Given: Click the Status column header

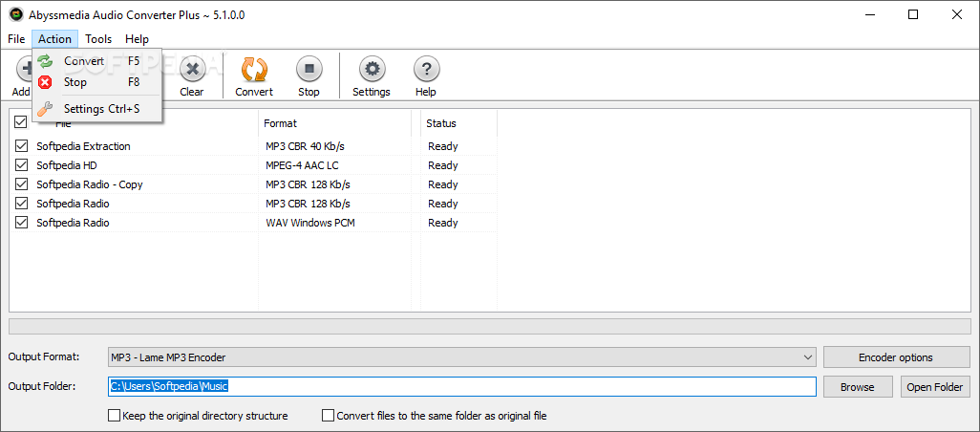Looking at the screenshot, I should coord(458,123).
